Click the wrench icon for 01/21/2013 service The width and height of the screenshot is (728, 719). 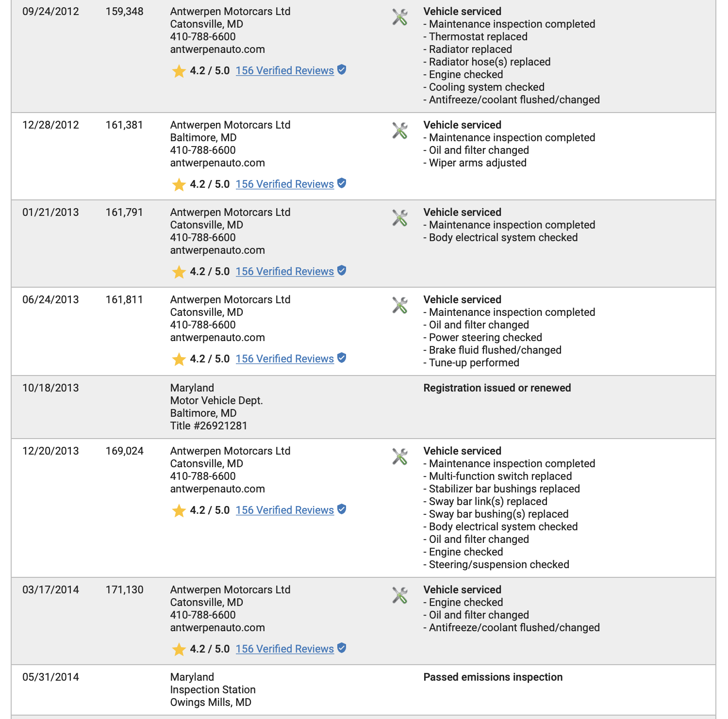pos(400,218)
